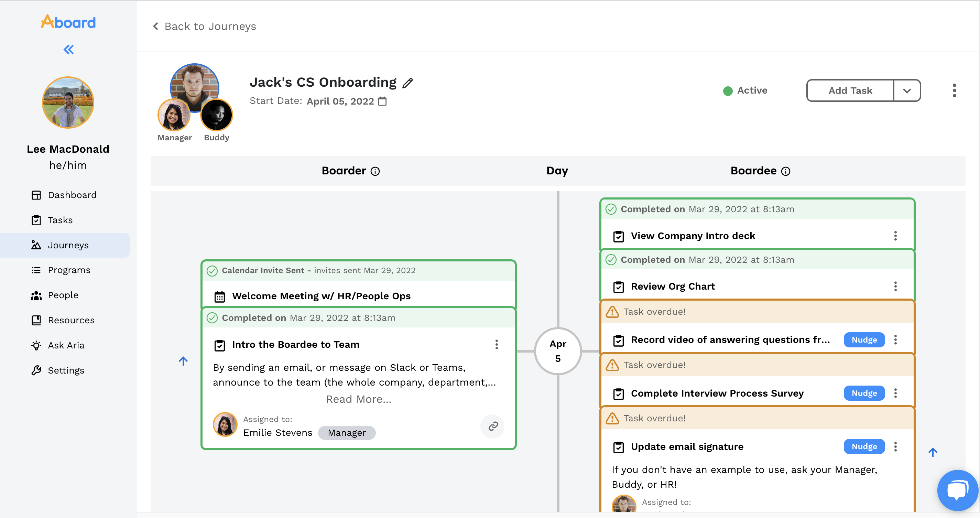Collapse the sidebar with double chevron icon
The image size is (980, 518).
click(x=68, y=50)
